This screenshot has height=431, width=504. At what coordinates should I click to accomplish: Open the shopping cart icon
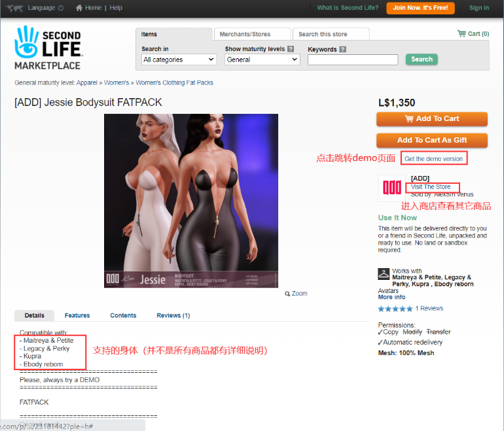coord(461,33)
